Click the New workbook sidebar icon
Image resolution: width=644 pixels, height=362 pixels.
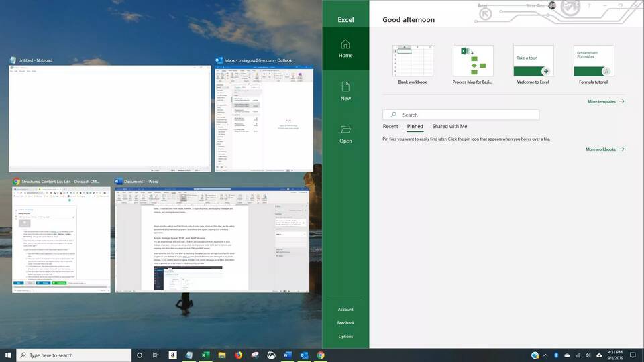pyautogui.click(x=345, y=90)
